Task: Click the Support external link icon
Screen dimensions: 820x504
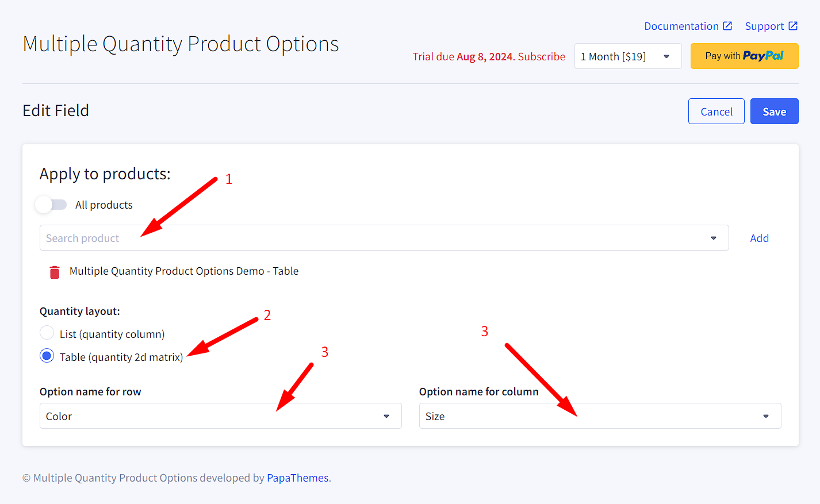Action: [793, 26]
